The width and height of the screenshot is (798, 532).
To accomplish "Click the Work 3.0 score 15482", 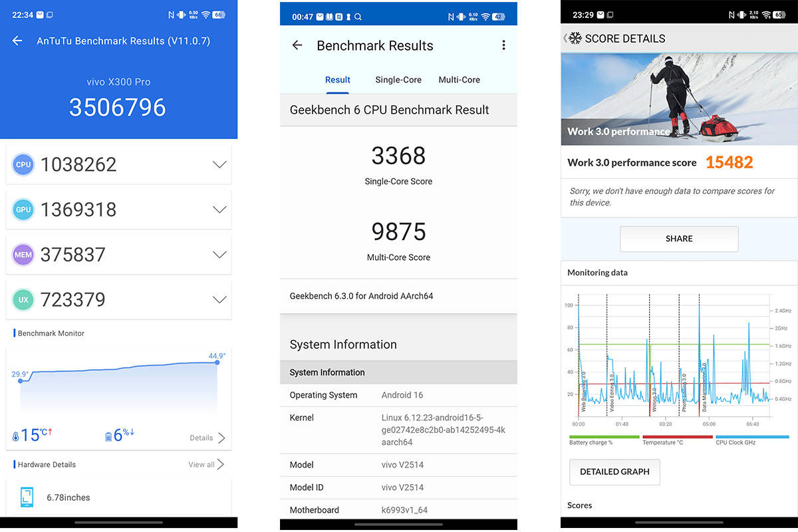I will pyautogui.click(x=729, y=162).
